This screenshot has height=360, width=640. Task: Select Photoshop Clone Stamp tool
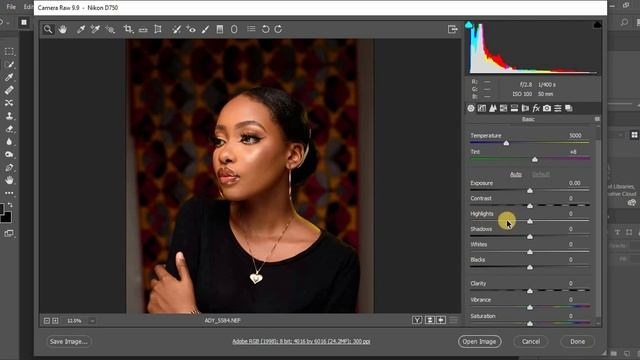pos(9,116)
